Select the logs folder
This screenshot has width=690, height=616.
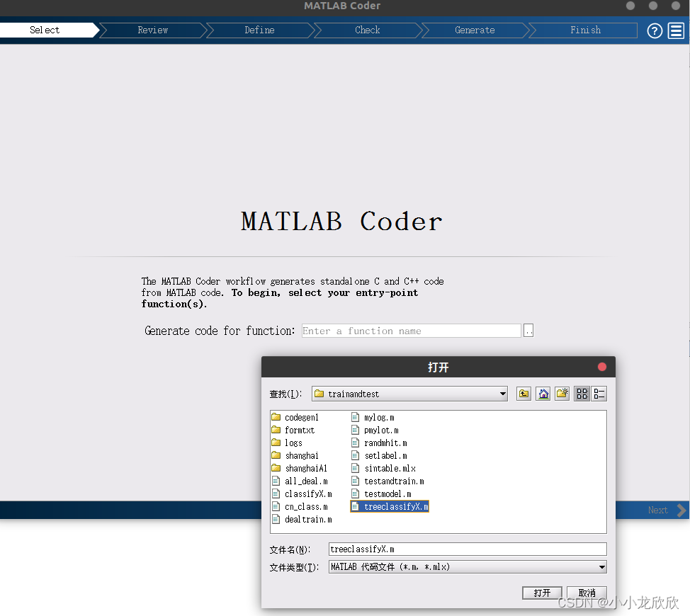287,443
